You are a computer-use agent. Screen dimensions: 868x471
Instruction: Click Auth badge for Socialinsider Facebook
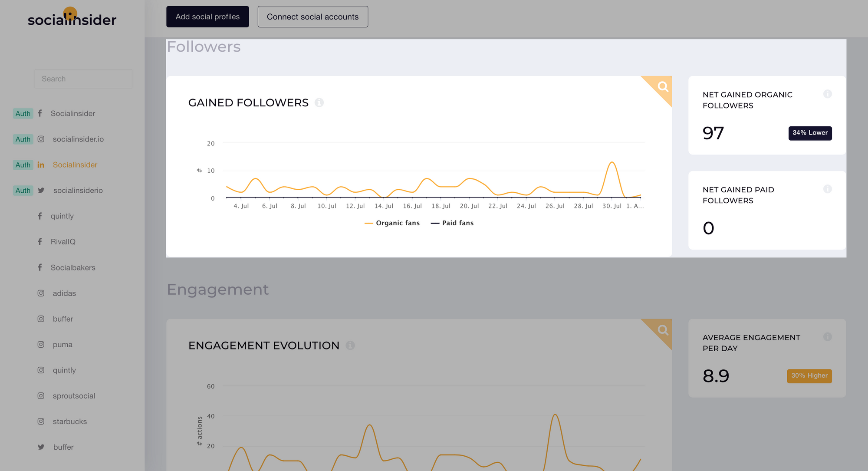click(23, 113)
